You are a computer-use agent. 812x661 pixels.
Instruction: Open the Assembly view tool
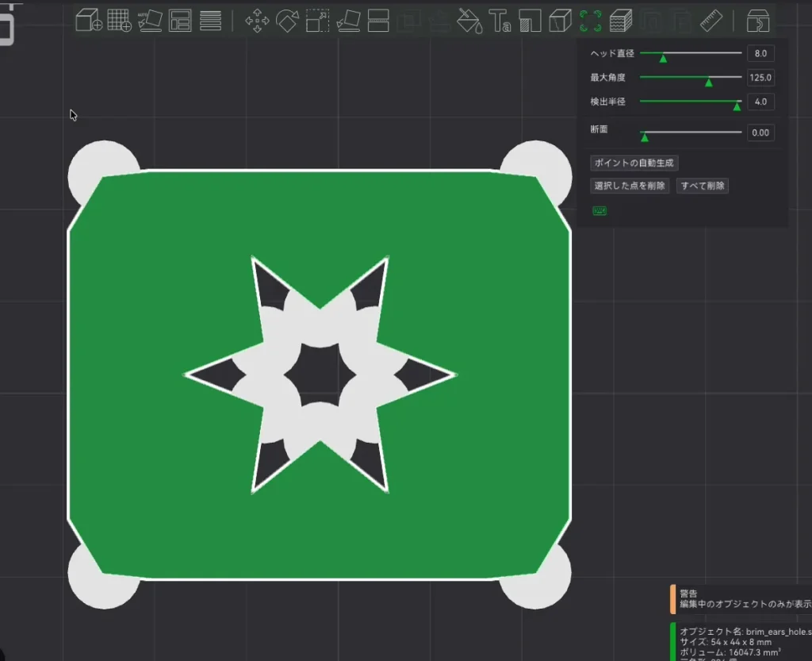[x=757, y=21]
